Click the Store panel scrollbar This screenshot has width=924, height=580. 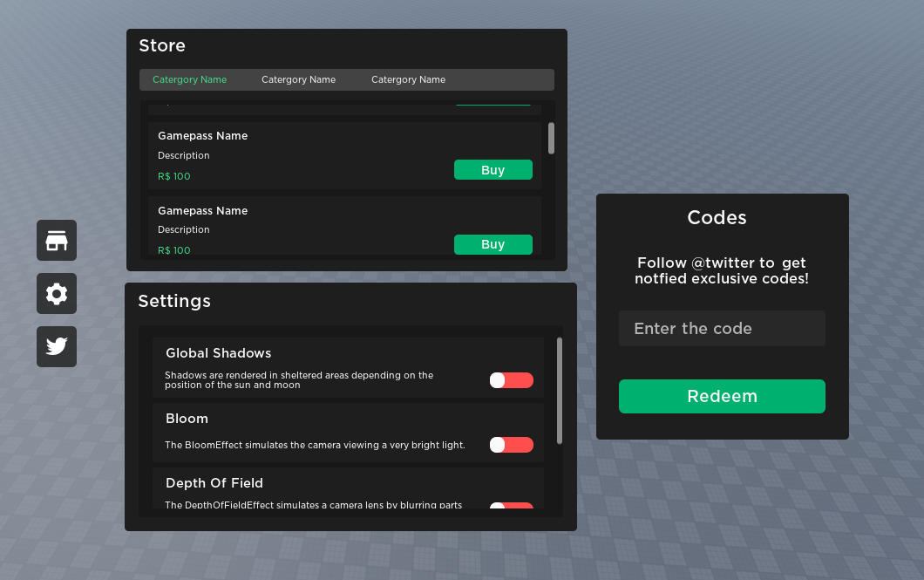[x=550, y=140]
